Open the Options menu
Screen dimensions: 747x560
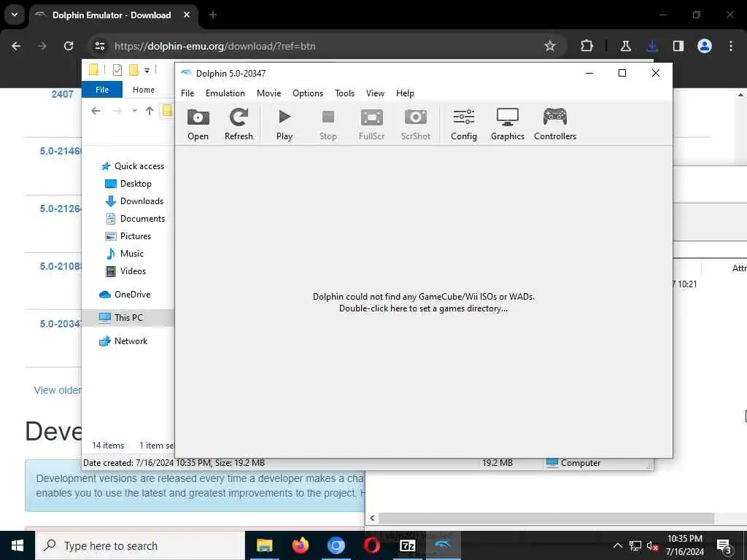tap(308, 93)
